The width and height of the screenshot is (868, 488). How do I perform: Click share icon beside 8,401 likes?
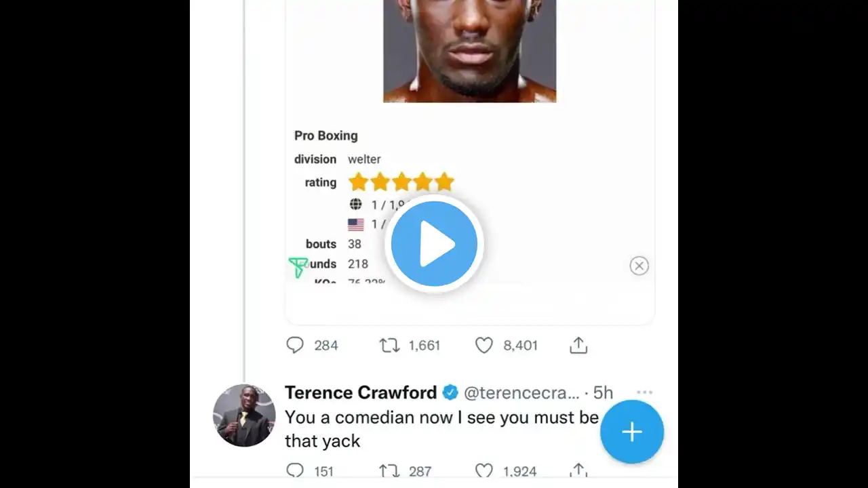point(578,346)
